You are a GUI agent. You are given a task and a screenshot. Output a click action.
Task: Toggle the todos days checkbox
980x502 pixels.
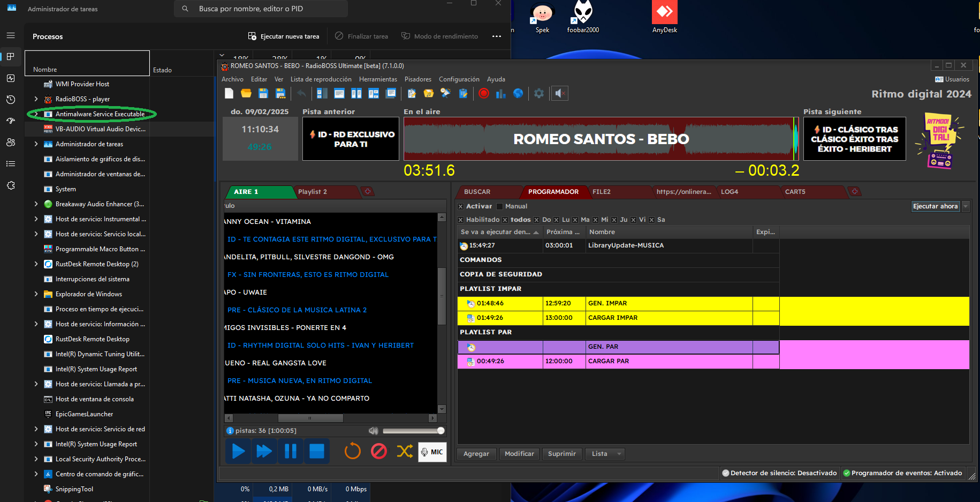[x=505, y=220]
